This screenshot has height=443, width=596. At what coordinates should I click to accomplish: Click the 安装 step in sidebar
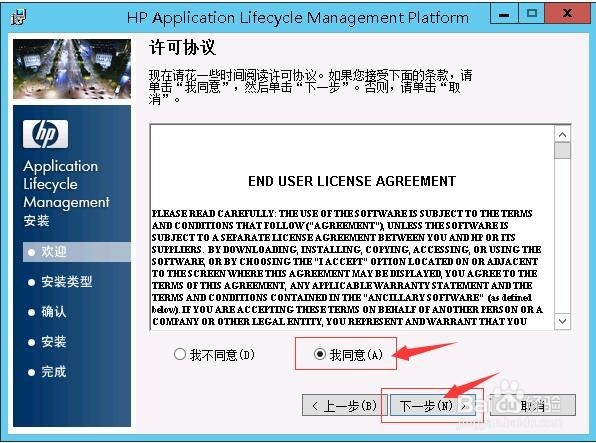click(x=54, y=341)
